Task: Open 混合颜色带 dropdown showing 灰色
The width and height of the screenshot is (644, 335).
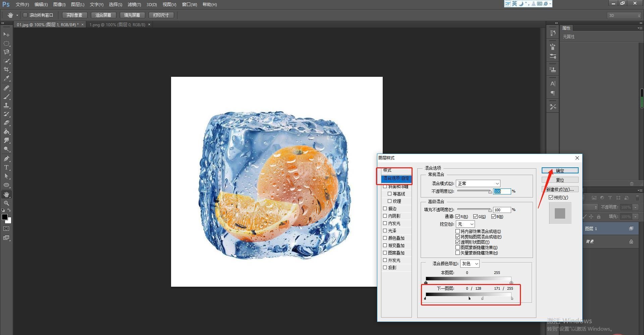Action: (x=470, y=264)
